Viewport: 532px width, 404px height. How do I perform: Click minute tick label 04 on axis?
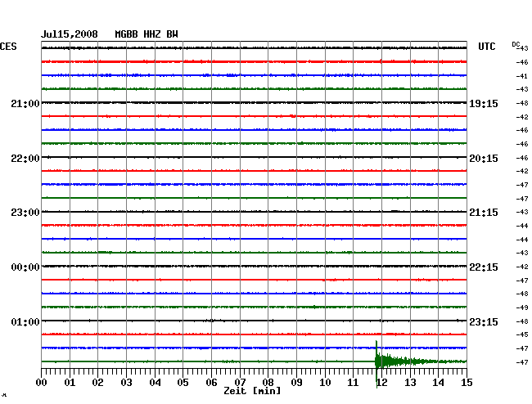[x=155, y=382]
